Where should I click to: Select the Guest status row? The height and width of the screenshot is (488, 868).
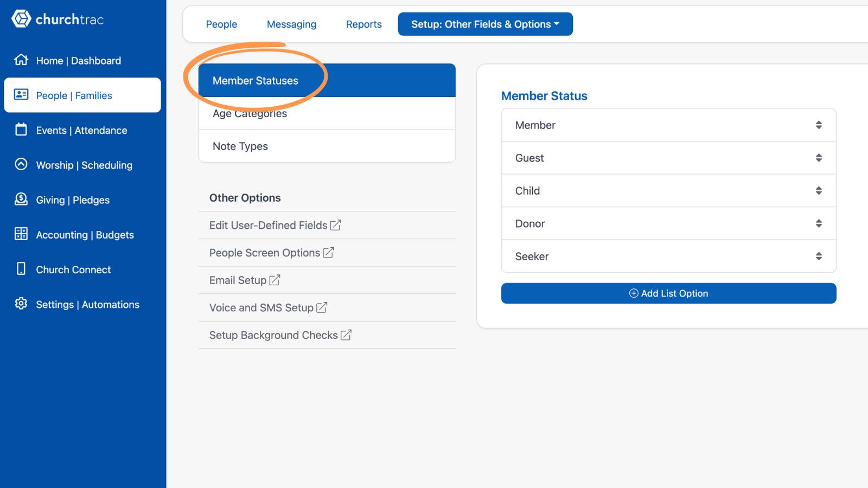668,158
